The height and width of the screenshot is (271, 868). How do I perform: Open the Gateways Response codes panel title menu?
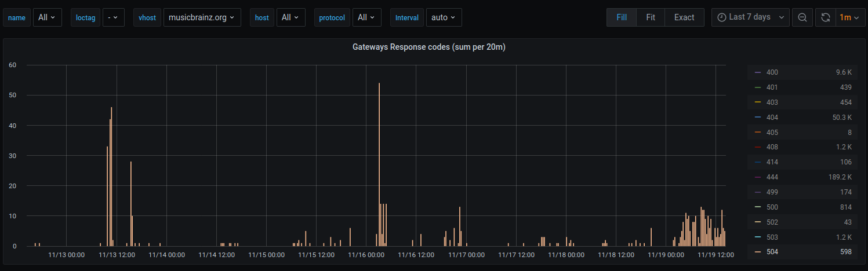[x=429, y=47]
